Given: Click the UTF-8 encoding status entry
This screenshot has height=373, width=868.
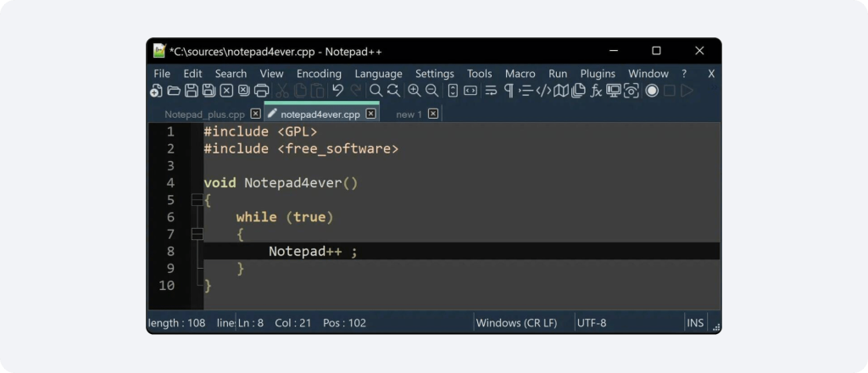Looking at the screenshot, I should (592, 323).
